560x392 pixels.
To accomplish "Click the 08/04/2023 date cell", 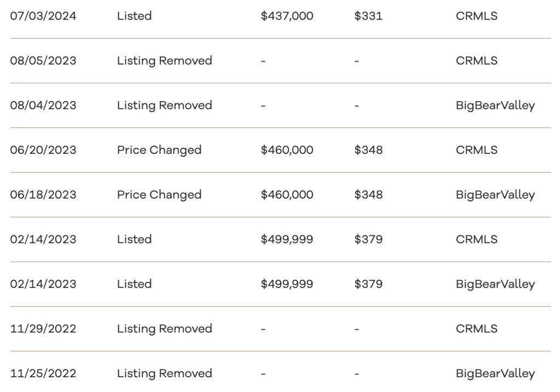I will (x=44, y=105).
